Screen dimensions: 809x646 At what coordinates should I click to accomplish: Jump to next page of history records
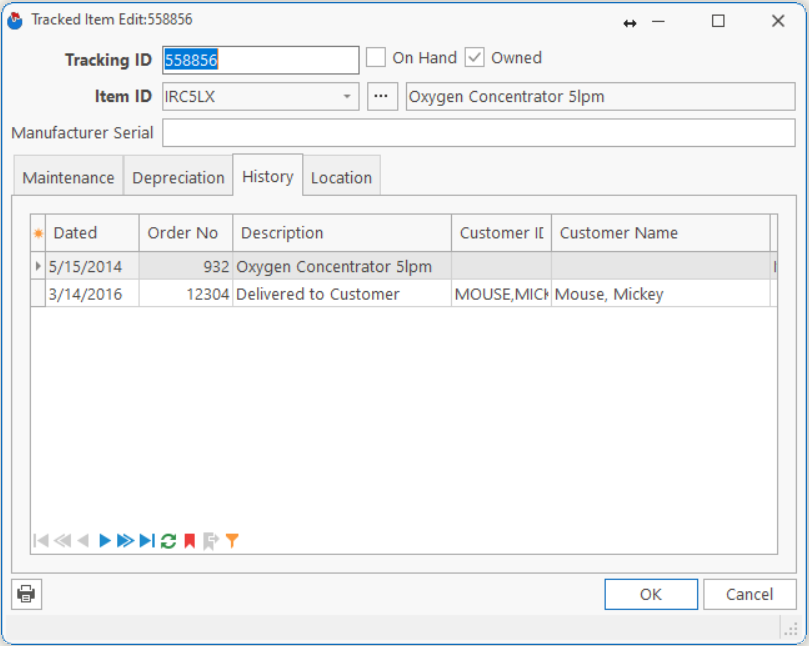tap(125, 541)
